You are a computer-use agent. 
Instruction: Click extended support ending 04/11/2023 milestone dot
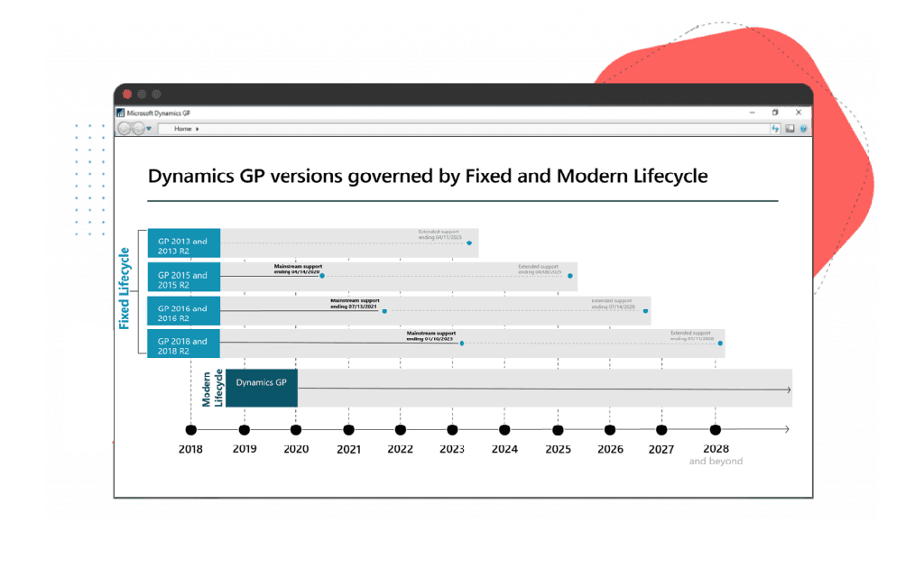pyautogui.click(x=469, y=243)
